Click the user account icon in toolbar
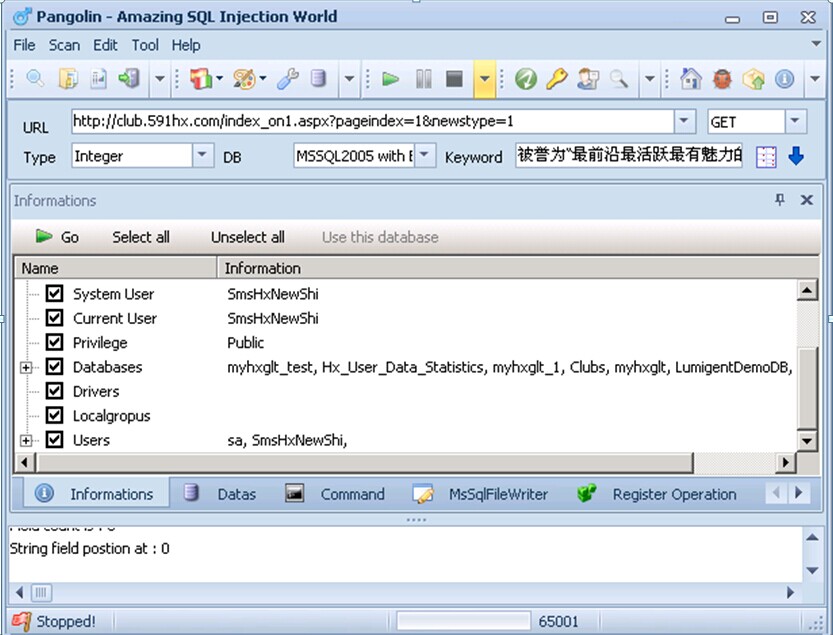Viewport: 833px width, 635px height. tap(588, 79)
